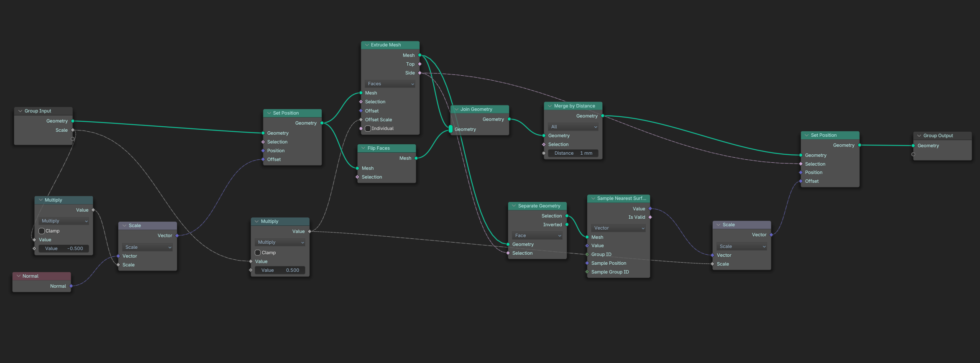The height and width of the screenshot is (363, 980).
Task: Click the Inverted output socket of Separate Geometry
Action: click(567, 225)
